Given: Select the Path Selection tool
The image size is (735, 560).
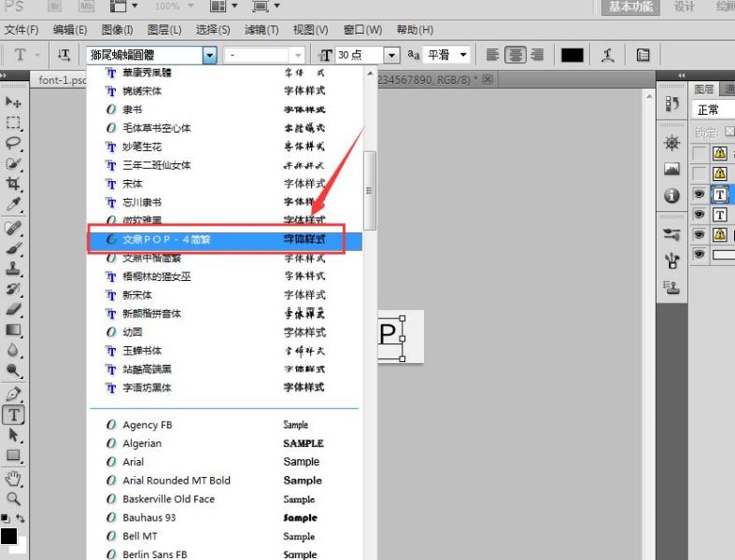Looking at the screenshot, I should click(x=13, y=435).
